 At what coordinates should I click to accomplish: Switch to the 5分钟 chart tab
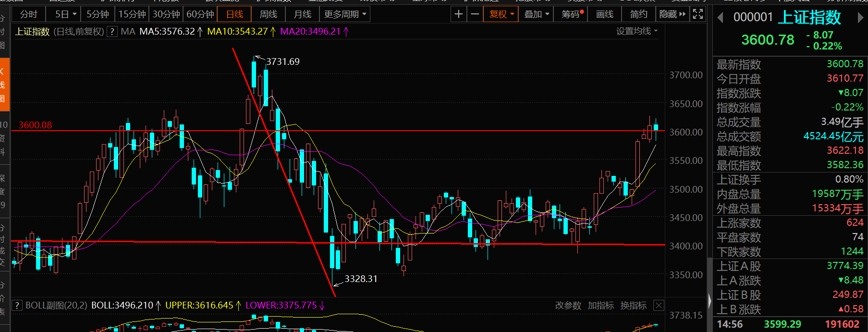(x=98, y=14)
